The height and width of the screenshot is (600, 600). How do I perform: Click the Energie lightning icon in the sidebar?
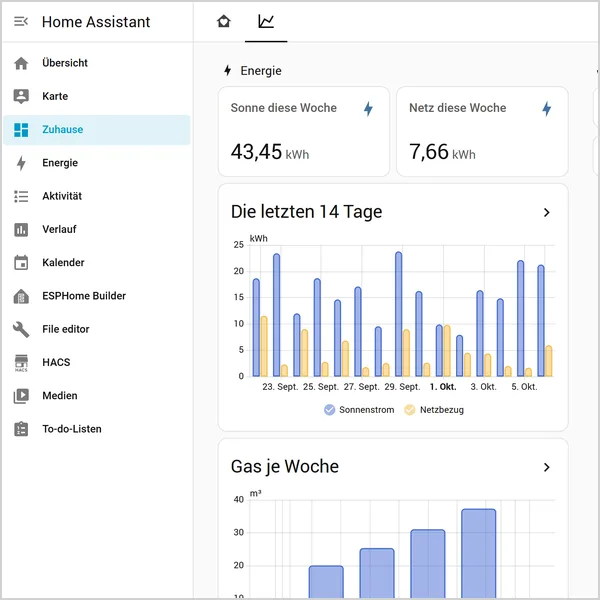point(21,163)
